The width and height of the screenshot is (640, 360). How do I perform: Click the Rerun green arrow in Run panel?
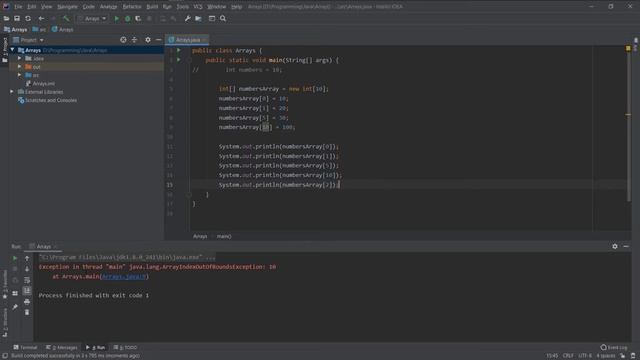[x=15, y=258]
